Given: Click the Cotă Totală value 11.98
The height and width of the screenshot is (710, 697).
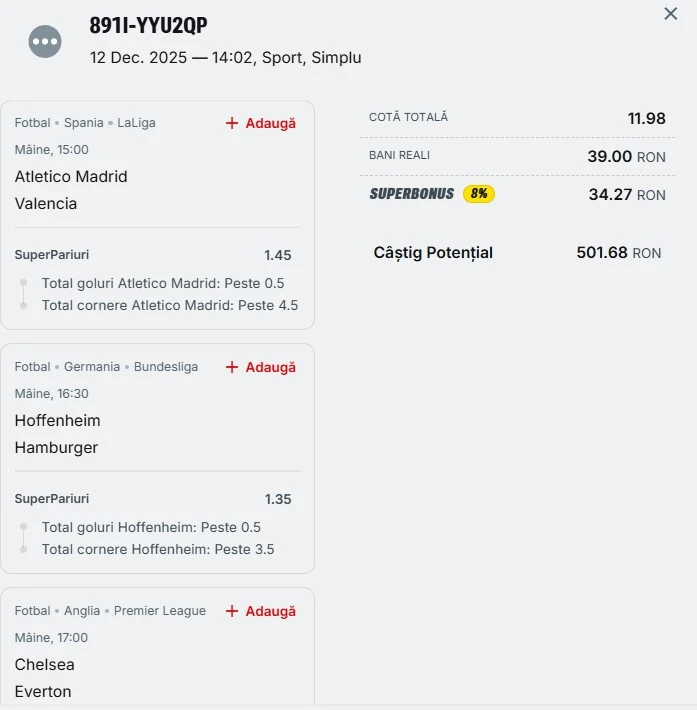Looking at the screenshot, I should [646, 118].
